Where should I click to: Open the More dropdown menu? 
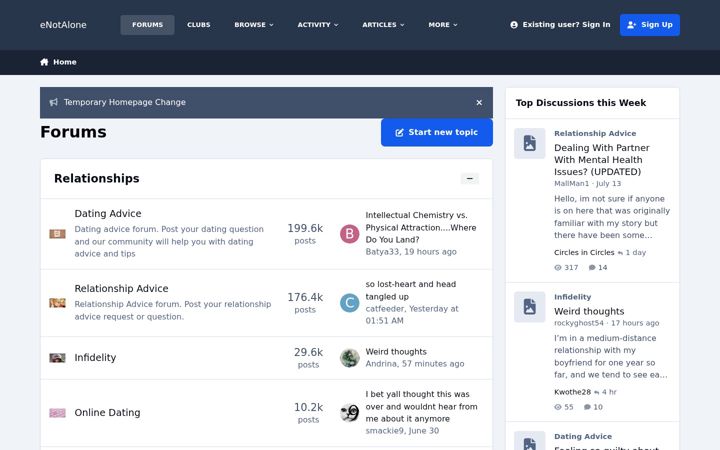point(443,25)
